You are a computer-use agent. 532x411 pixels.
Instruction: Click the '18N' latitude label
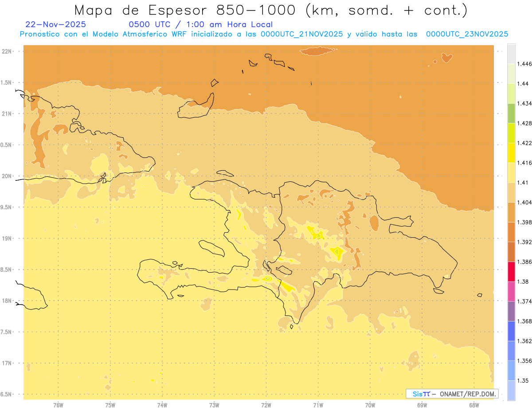pyautogui.click(x=7, y=301)
